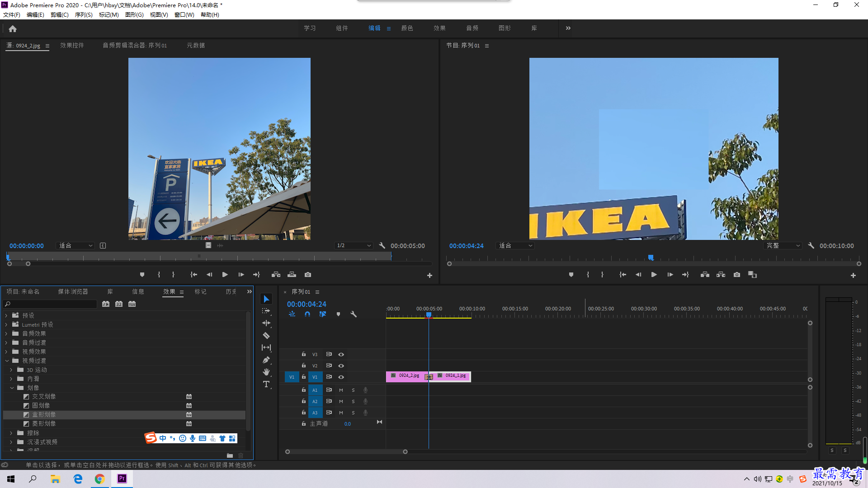The image size is (868, 488).
Task: Click the effects search field
Action: click(x=50, y=304)
